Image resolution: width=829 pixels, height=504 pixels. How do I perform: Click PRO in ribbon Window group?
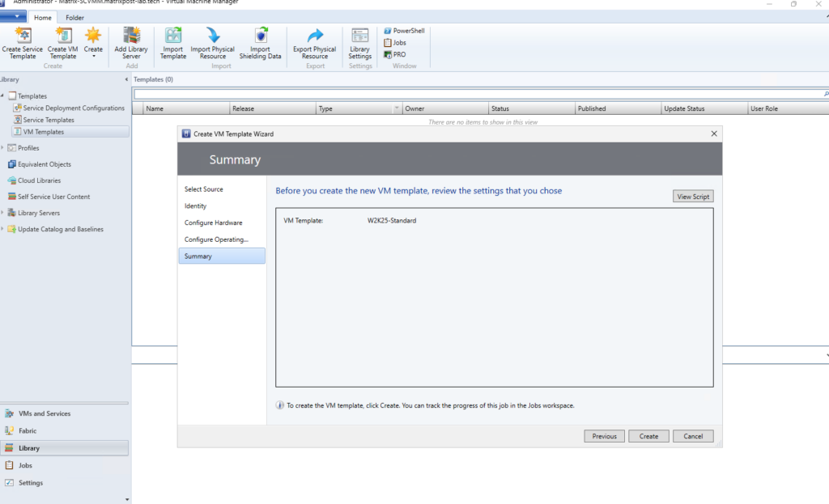pos(395,54)
